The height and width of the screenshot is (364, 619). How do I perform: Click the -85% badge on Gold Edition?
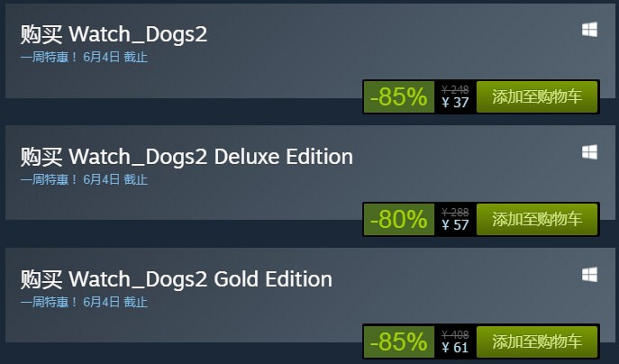pos(399,341)
